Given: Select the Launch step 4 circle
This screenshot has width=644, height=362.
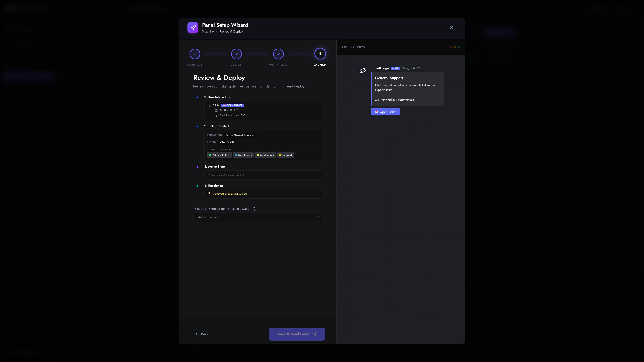Looking at the screenshot, I should pos(320,54).
